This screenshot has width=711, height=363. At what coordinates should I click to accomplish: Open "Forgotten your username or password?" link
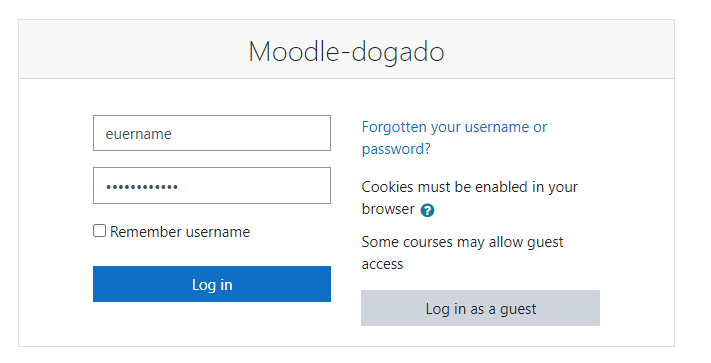tap(454, 138)
